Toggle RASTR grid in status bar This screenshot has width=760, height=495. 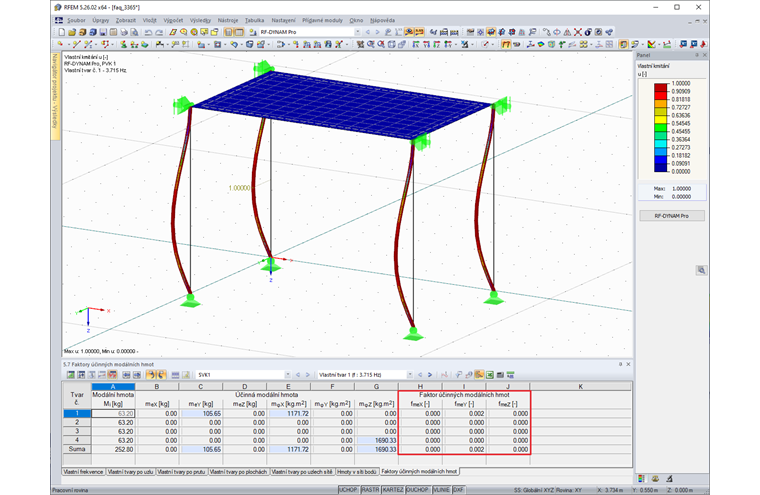(x=370, y=490)
